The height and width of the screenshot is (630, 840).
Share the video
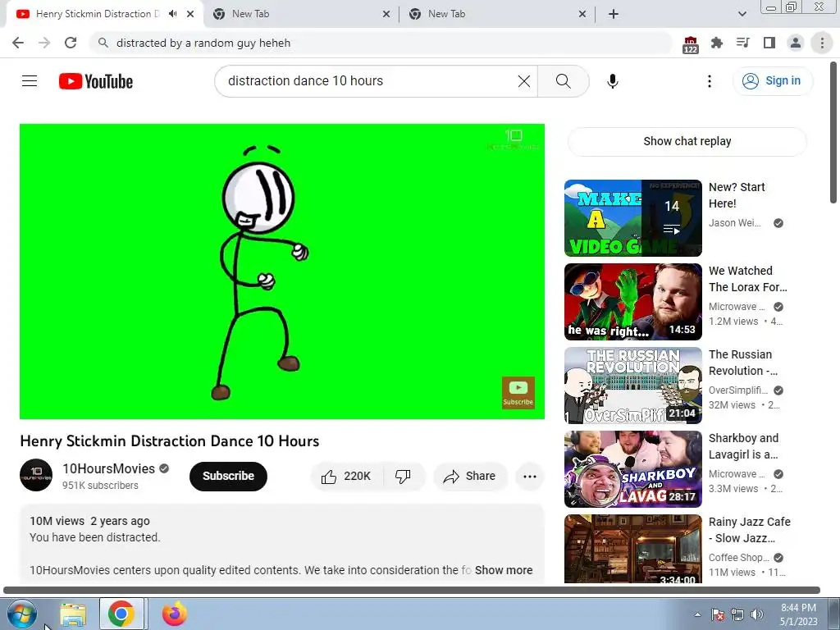(x=469, y=477)
